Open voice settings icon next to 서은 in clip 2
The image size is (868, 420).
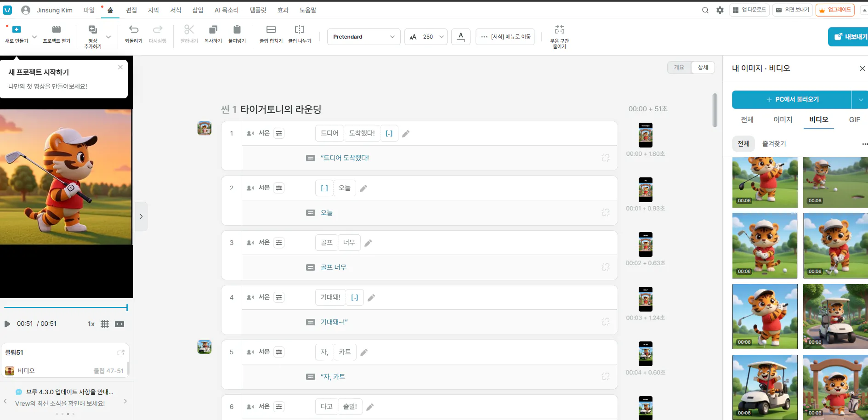[x=279, y=188]
